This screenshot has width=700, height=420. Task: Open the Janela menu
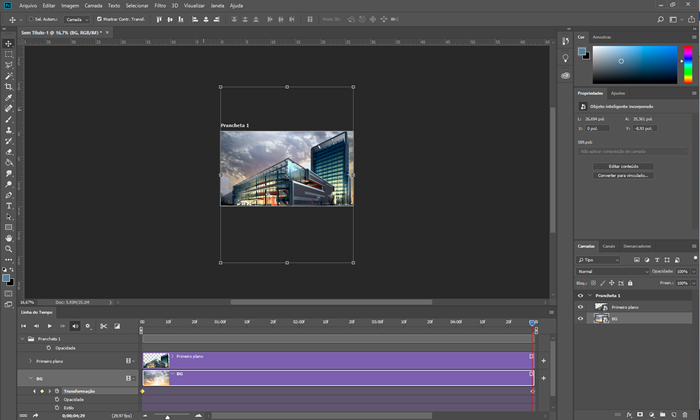tap(217, 5)
